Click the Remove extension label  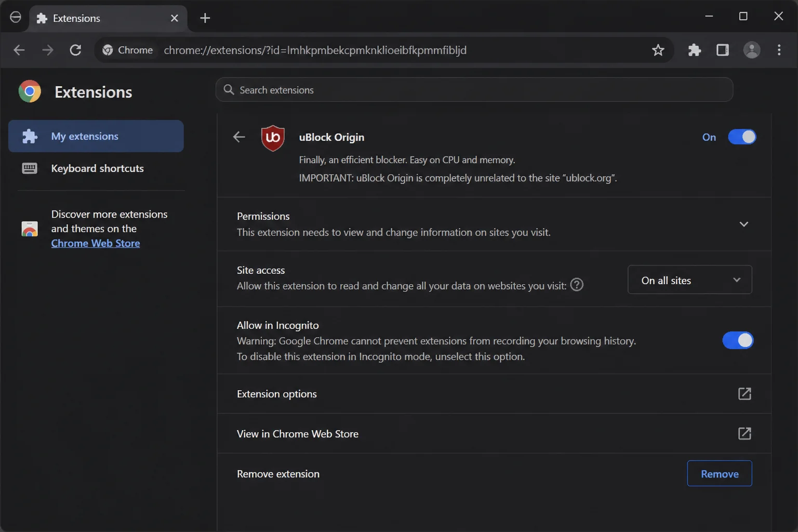click(x=278, y=474)
